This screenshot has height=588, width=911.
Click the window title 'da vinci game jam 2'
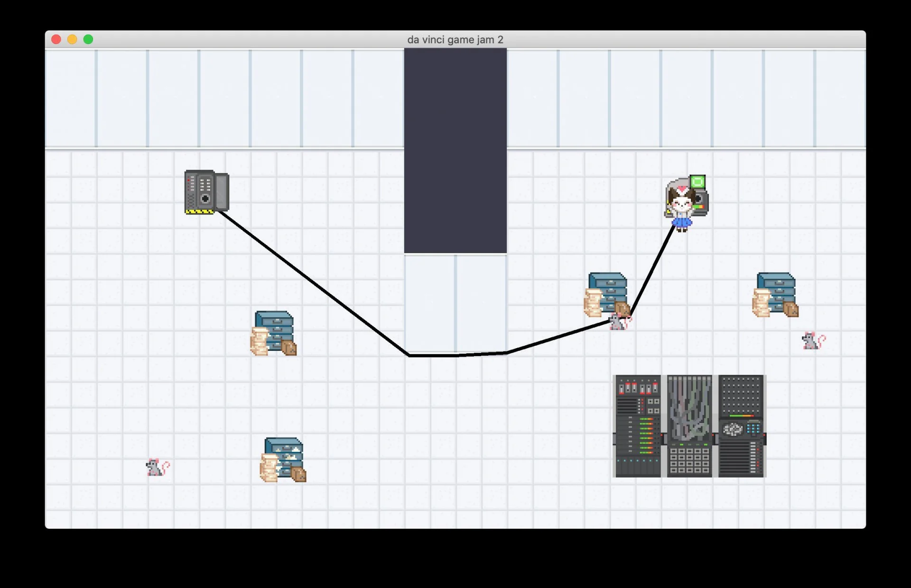pos(455,40)
